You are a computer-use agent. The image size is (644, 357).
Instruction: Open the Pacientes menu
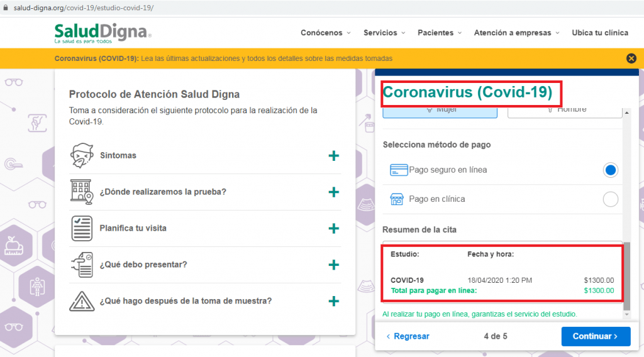pyautogui.click(x=440, y=33)
